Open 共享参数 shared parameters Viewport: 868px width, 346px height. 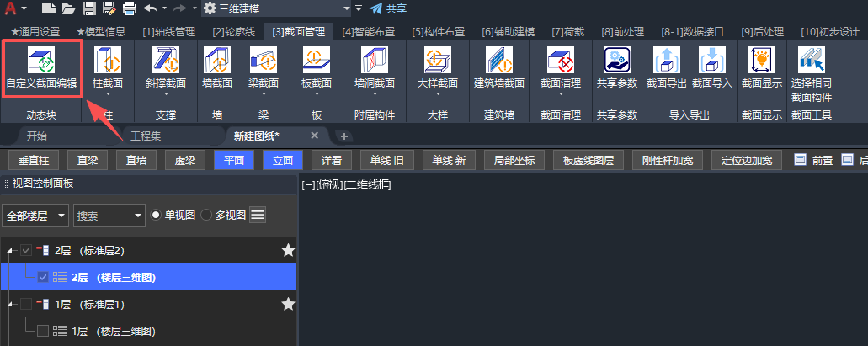pyautogui.click(x=616, y=67)
